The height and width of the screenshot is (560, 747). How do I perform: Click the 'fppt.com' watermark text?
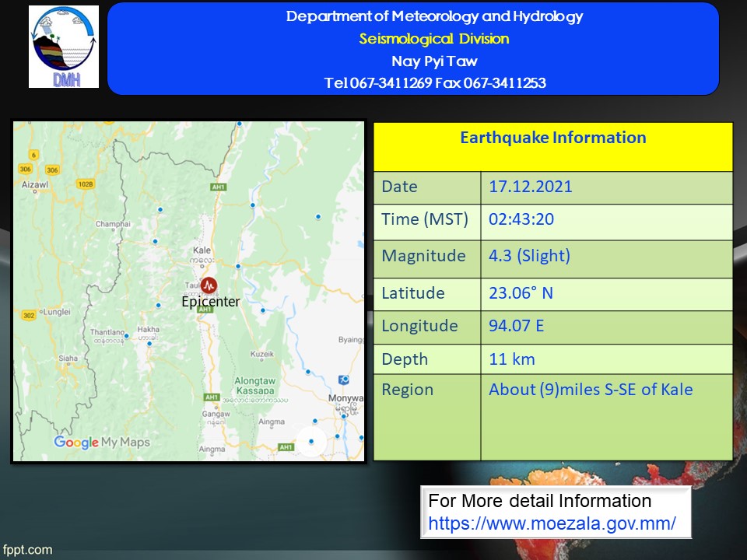[26, 550]
